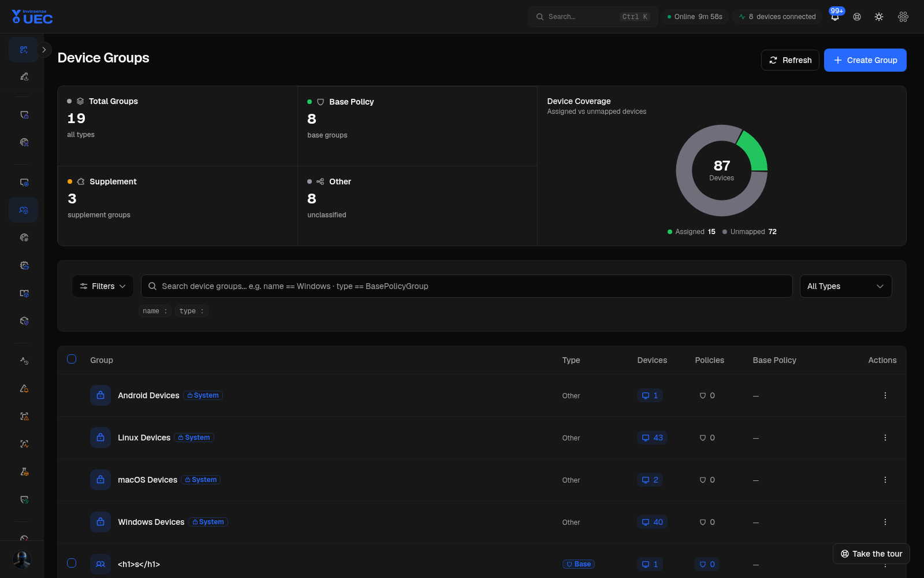924x578 pixels.
Task: Focus the search device groups field
Action: (467, 286)
